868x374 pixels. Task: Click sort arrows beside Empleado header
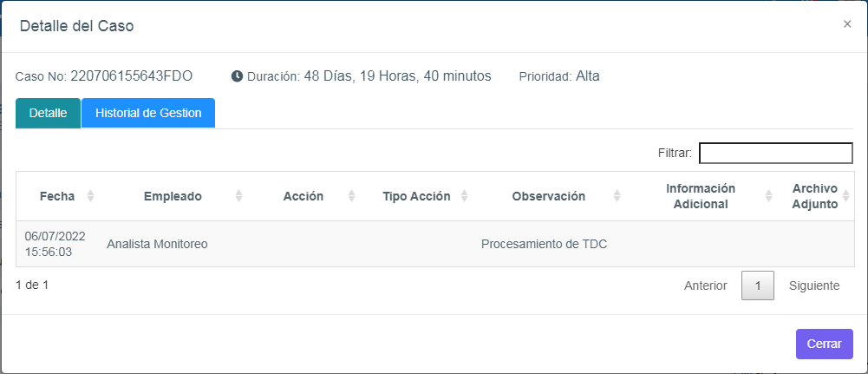click(x=239, y=196)
